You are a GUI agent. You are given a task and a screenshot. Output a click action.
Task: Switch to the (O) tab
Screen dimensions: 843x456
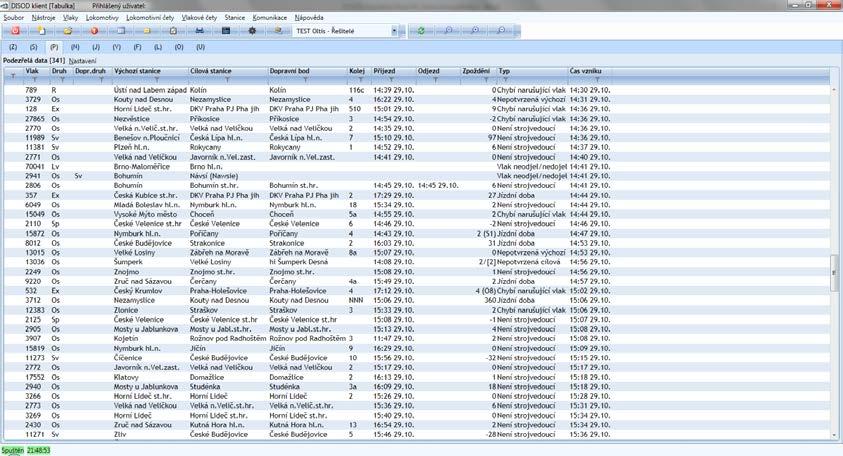(179, 47)
